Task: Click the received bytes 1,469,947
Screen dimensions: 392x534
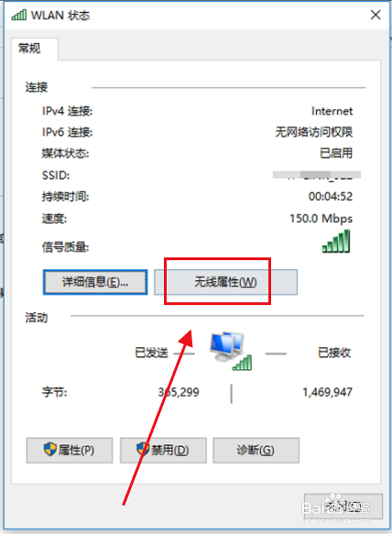Action: point(328,392)
